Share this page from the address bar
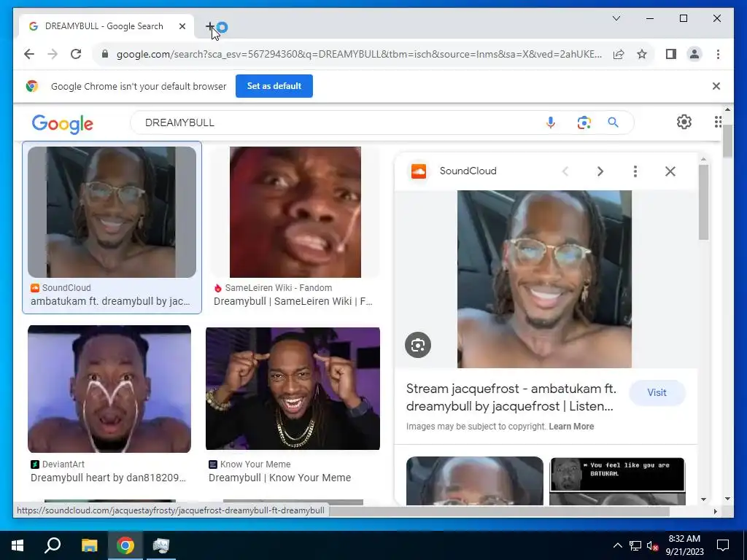Viewport: 747px width, 560px height. (x=619, y=54)
